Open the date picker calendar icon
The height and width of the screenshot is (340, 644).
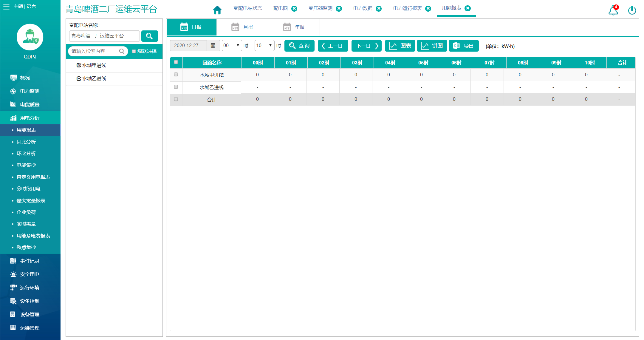click(213, 45)
